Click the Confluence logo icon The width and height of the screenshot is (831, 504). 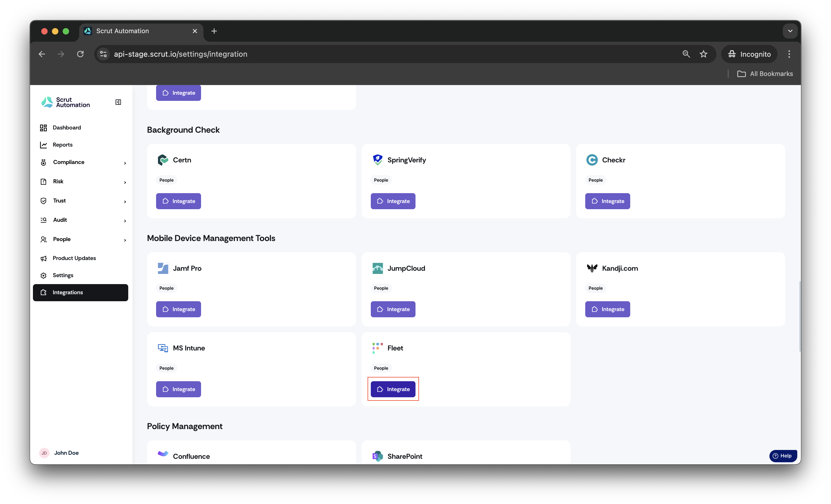pos(163,454)
